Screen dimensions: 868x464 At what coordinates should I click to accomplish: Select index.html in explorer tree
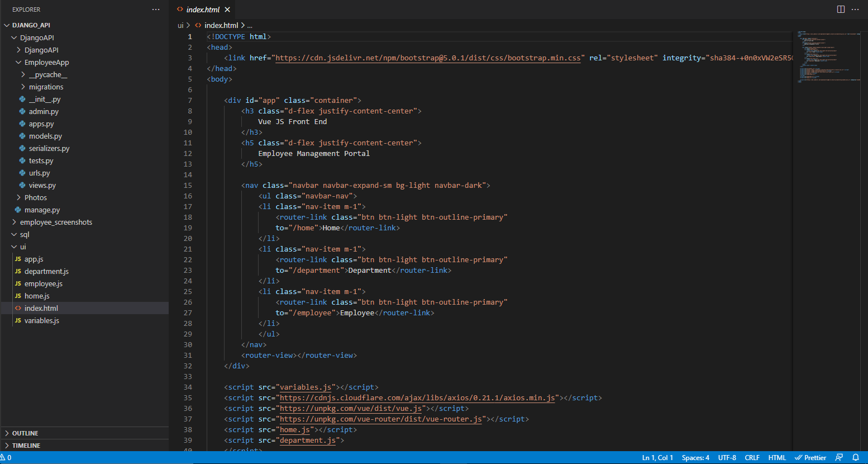tap(84, 308)
